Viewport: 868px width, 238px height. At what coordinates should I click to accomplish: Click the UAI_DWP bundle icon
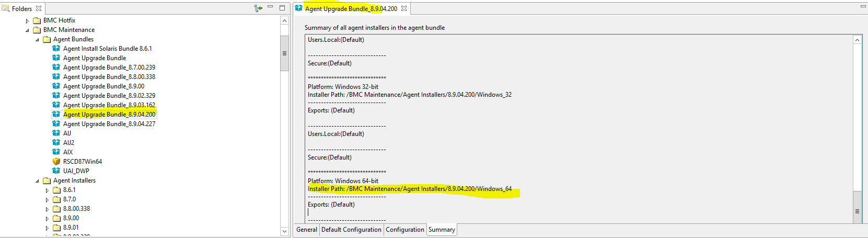56,171
